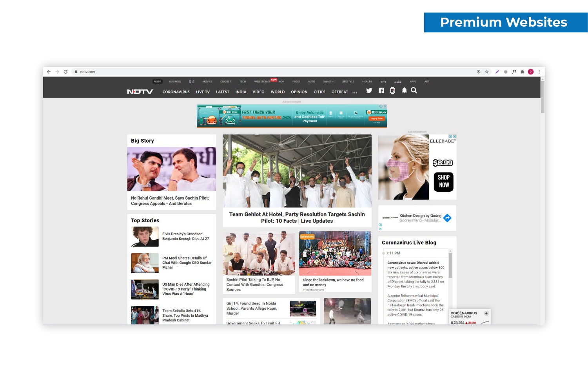Screen dimensions: 588x392
Task: Go to the CORONAVIRUS section
Action: [176, 92]
